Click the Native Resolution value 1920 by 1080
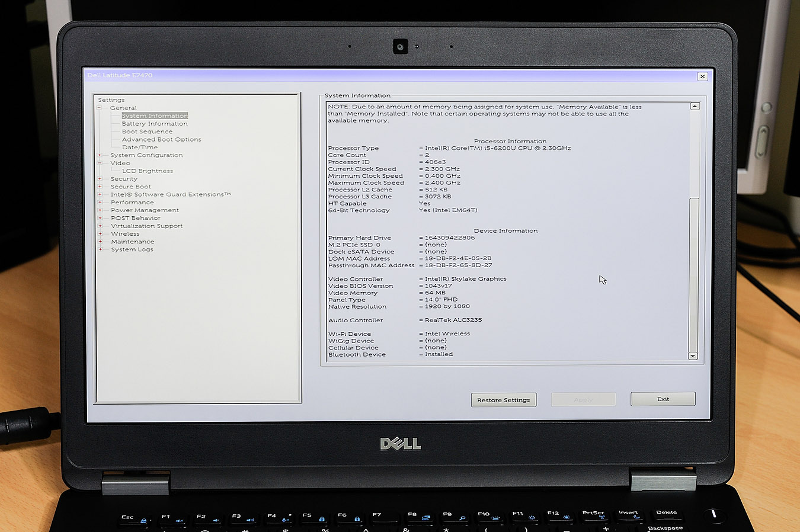The width and height of the screenshot is (800, 532). coord(447,306)
